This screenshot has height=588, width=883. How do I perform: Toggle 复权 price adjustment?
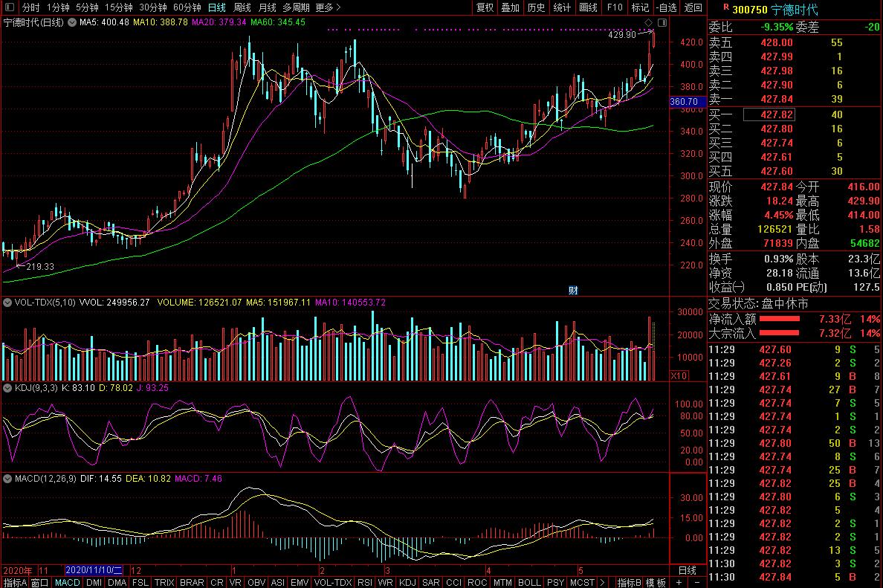(x=485, y=7)
